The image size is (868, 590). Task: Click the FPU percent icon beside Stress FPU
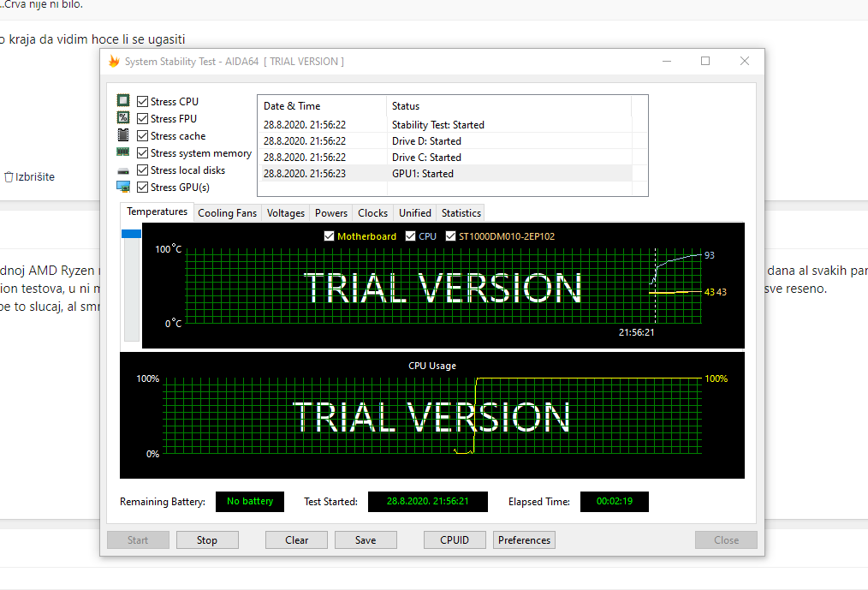[123, 118]
